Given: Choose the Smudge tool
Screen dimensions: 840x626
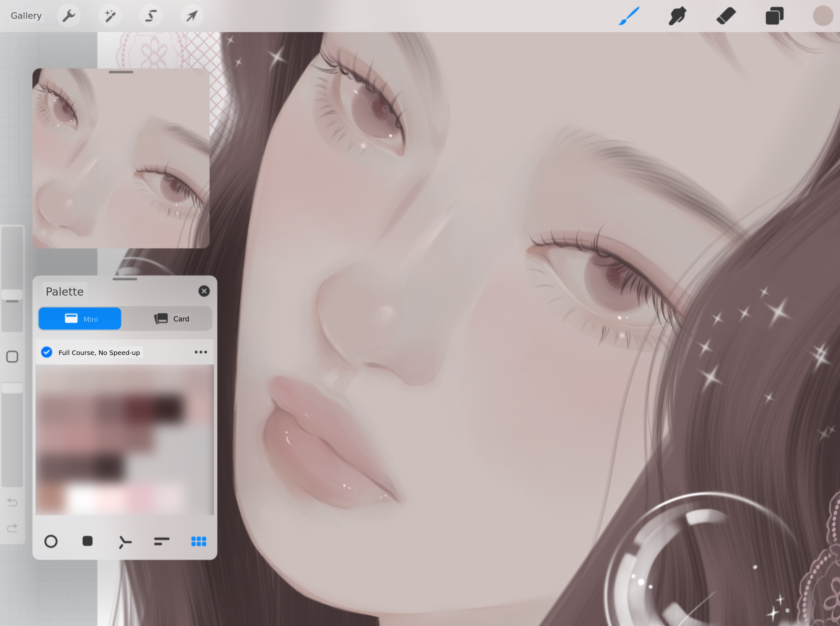Looking at the screenshot, I should pos(677,16).
